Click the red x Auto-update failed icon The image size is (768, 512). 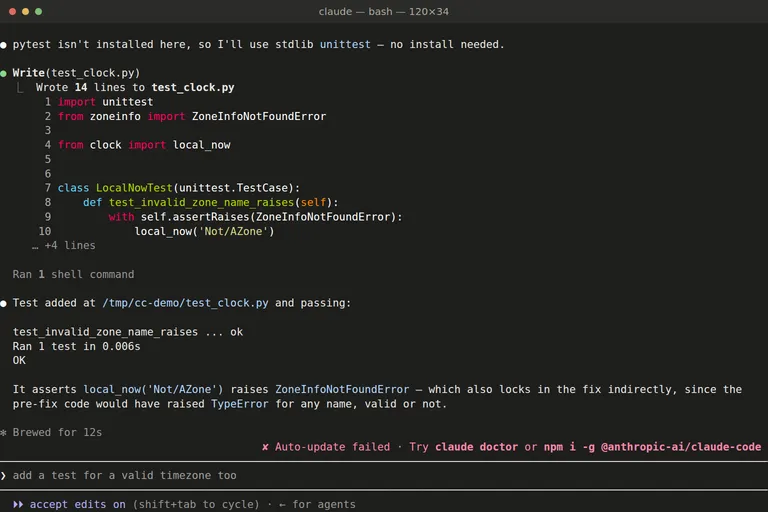pyautogui.click(x=265, y=447)
